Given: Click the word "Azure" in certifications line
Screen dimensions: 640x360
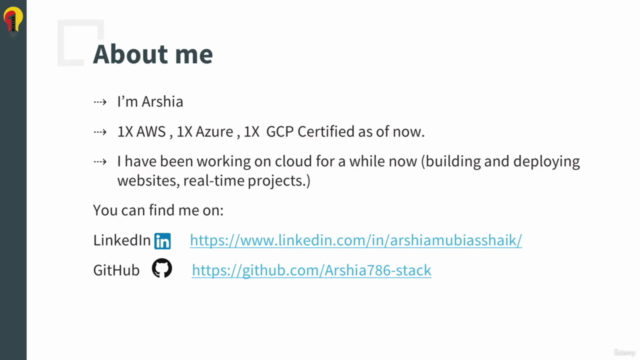Looking at the screenshot, I should [214, 132].
